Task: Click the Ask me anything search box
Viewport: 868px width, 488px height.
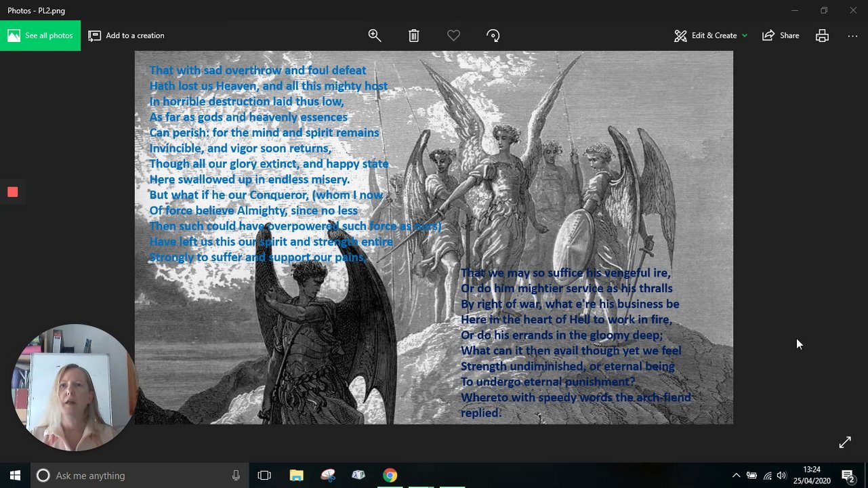Action: tap(140, 475)
